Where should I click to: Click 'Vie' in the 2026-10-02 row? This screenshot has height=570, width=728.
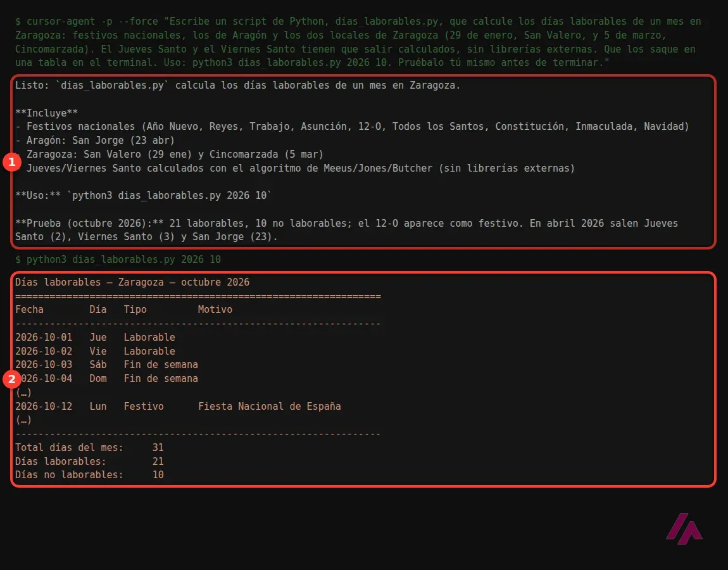[x=98, y=351]
